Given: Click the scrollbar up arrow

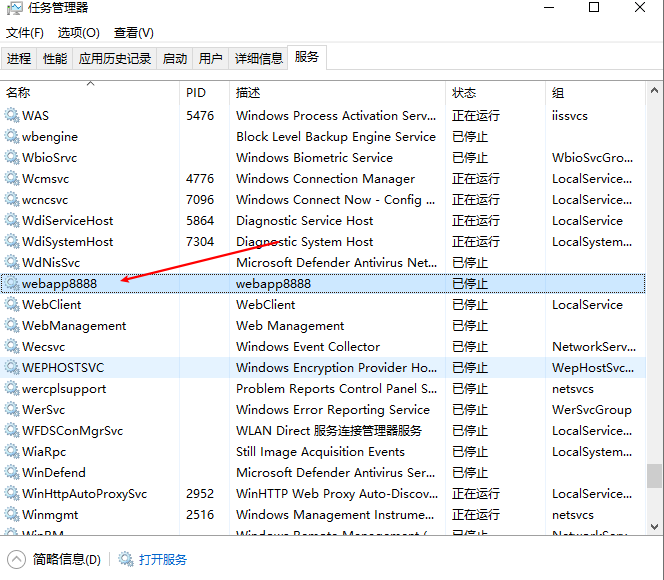Looking at the screenshot, I should click(x=654, y=90).
